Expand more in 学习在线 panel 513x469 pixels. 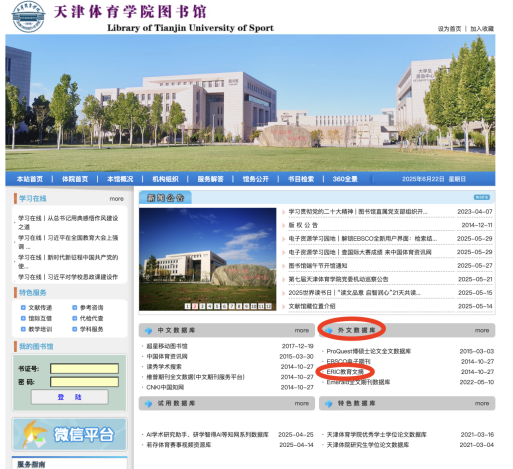click(x=117, y=199)
